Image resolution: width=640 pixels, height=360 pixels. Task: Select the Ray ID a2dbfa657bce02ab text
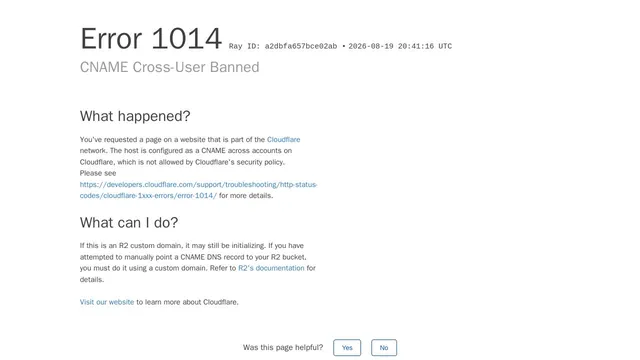[283, 47]
